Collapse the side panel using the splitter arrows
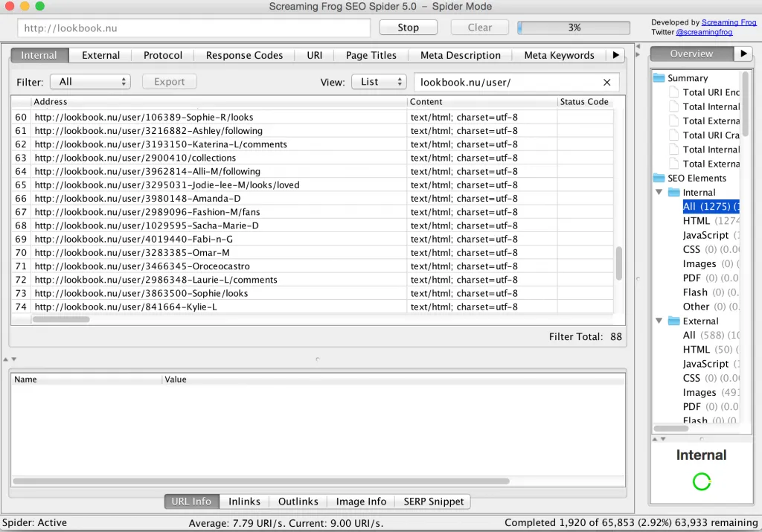The width and height of the screenshot is (762, 532). point(638,51)
